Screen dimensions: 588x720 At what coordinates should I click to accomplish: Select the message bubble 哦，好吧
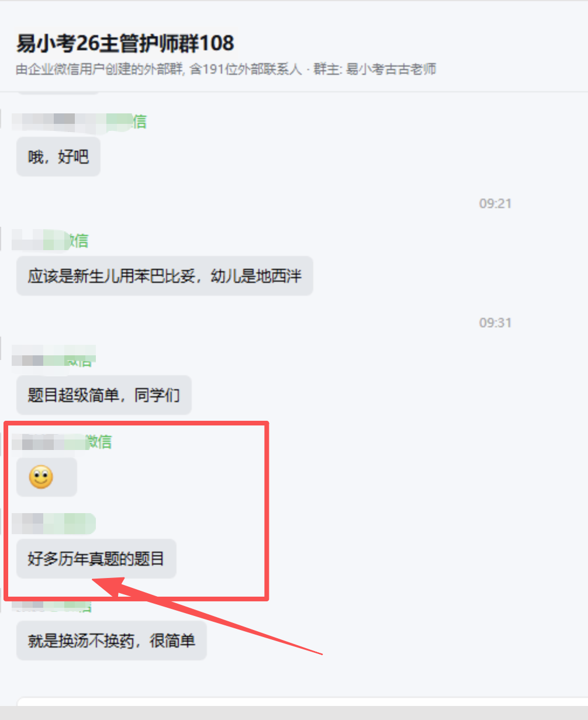click(x=58, y=157)
